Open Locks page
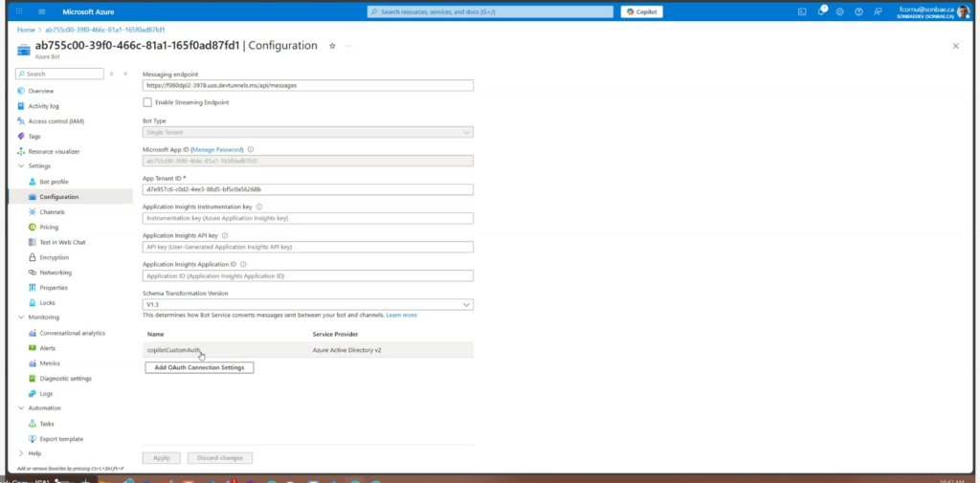Viewport: 980px width, 483px height. point(47,303)
